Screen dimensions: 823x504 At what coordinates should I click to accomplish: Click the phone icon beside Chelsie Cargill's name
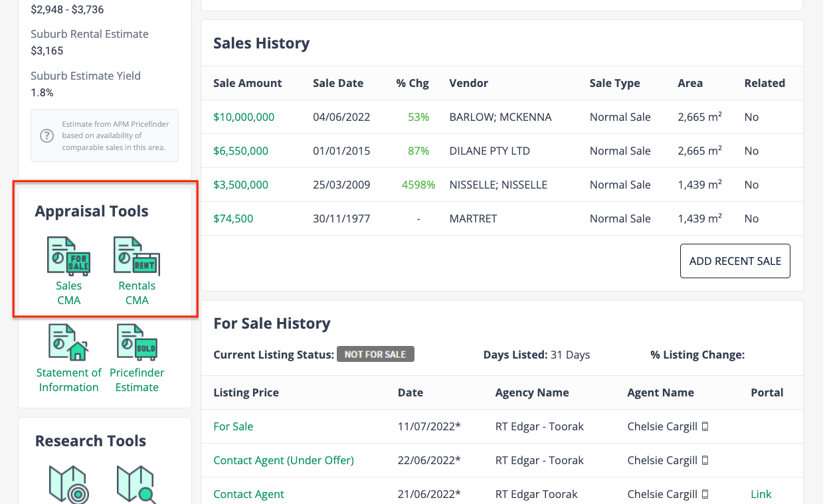[704, 426]
